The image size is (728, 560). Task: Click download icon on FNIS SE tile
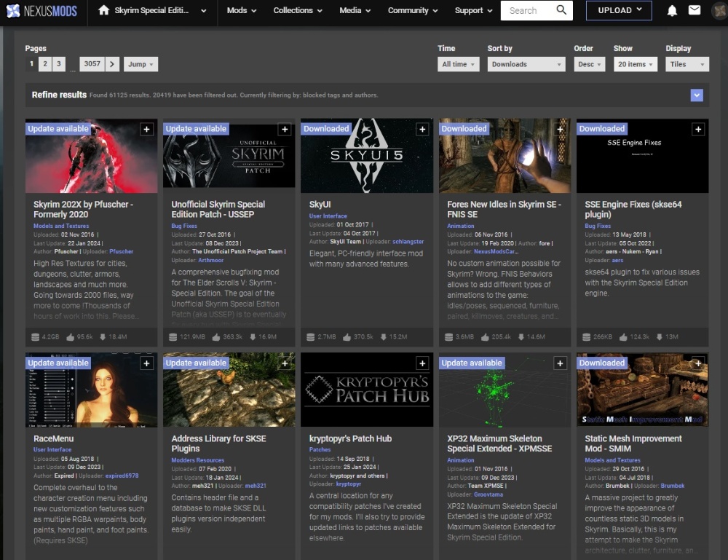point(521,337)
